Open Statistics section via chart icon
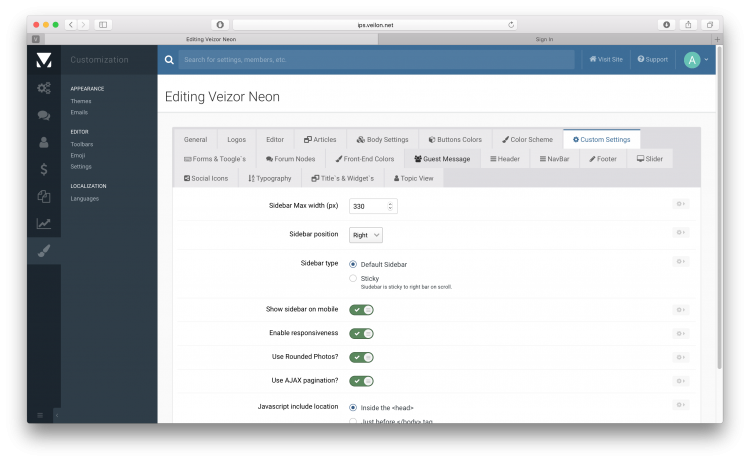 click(44, 223)
